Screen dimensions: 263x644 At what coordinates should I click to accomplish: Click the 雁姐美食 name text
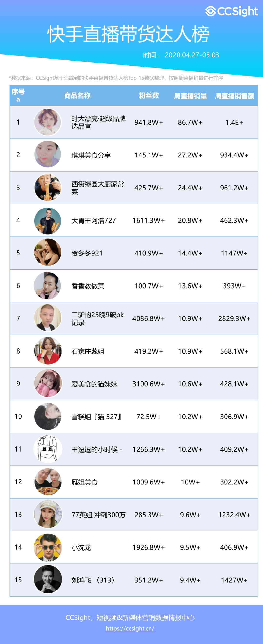click(x=85, y=482)
